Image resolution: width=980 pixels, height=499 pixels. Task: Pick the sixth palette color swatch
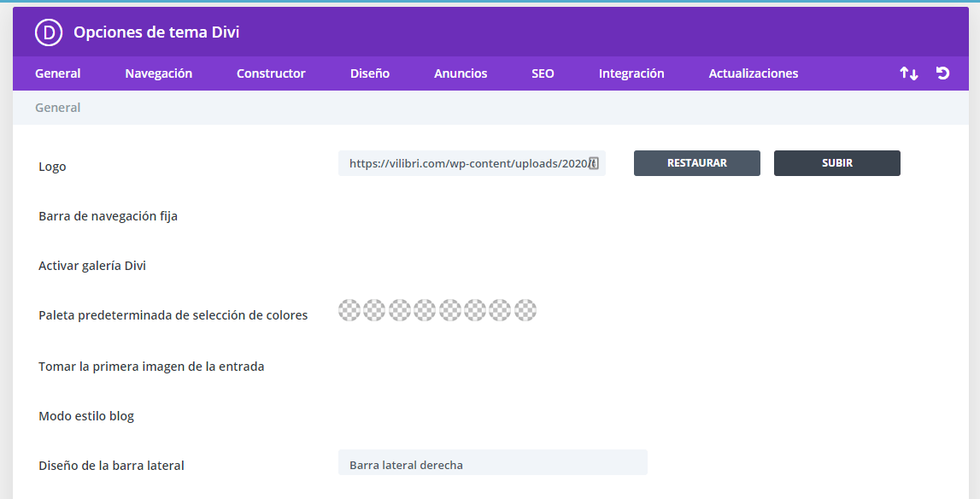coord(475,310)
